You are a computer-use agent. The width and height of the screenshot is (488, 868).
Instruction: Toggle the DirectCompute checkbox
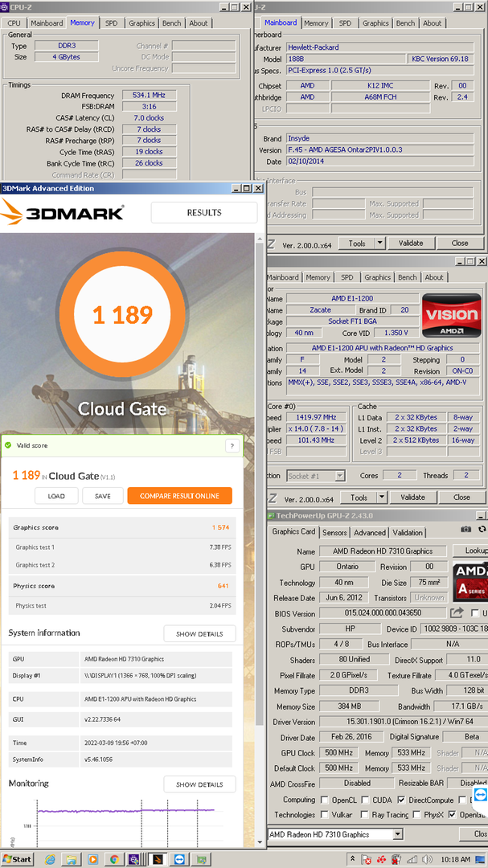pyautogui.click(x=402, y=800)
